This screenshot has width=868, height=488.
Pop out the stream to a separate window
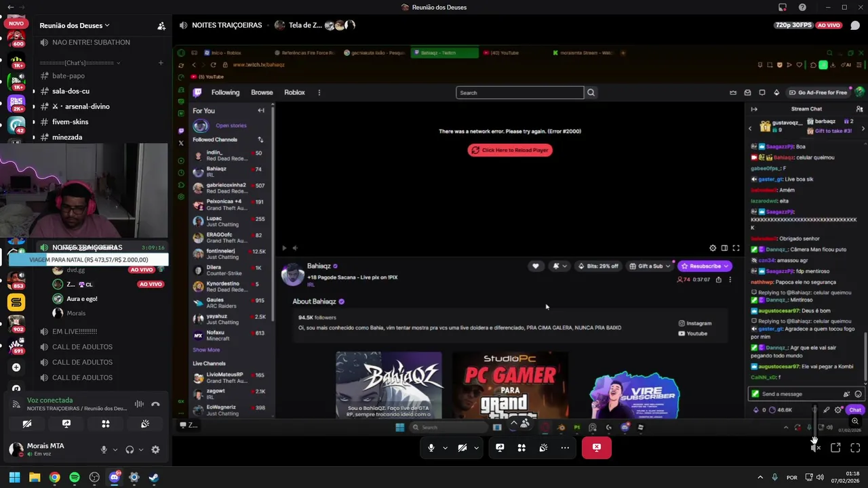835,447
